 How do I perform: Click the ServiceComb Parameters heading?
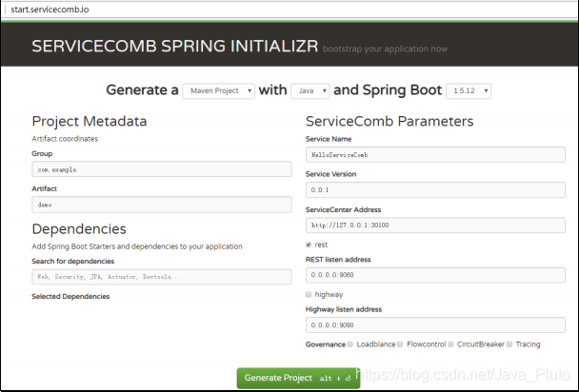point(389,121)
